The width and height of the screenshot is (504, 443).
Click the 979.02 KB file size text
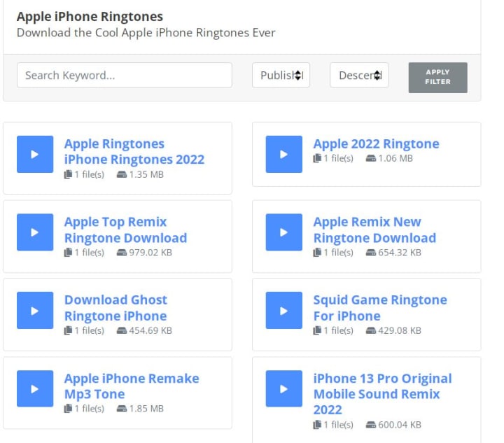pos(150,253)
